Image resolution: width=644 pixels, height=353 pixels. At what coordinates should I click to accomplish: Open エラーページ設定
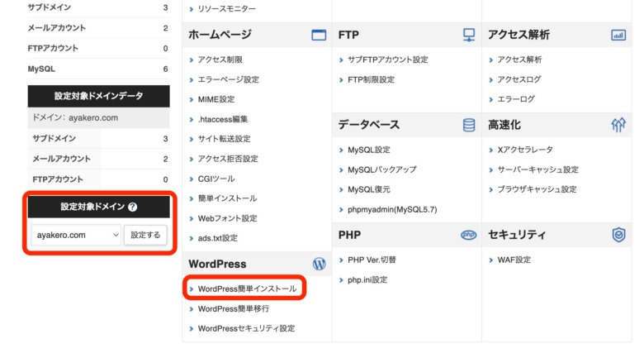coord(229,79)
